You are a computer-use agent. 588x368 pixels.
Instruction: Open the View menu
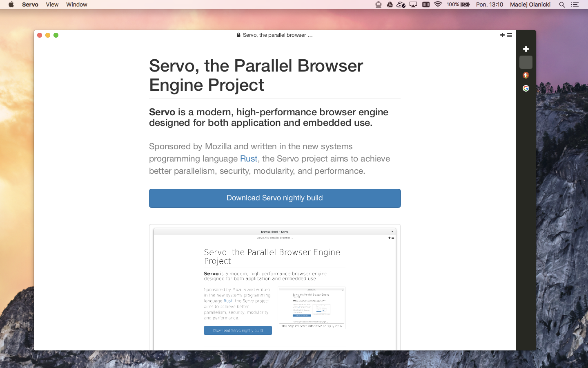tap(52, 4)
